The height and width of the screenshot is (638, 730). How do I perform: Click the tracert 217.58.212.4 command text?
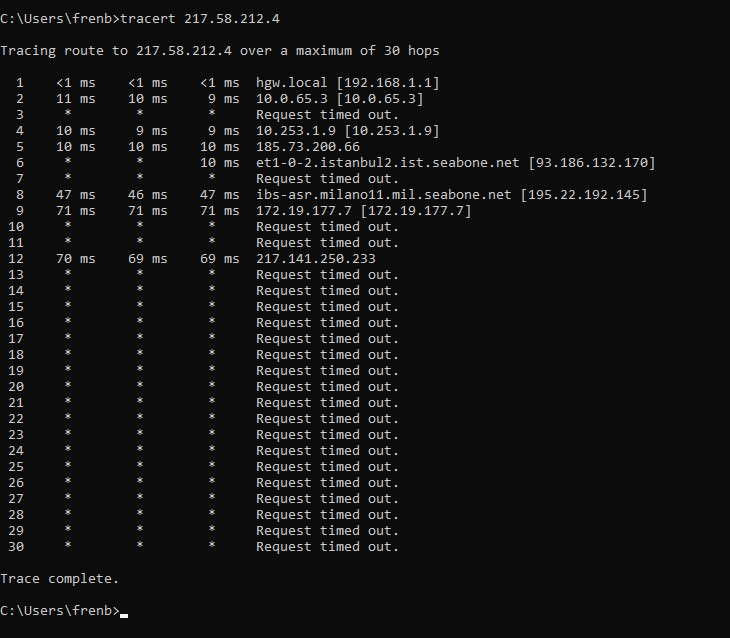[x=200, y=19]
